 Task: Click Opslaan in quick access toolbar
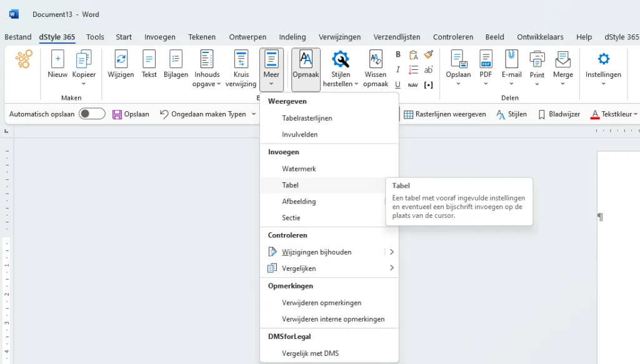click(131, 114)
